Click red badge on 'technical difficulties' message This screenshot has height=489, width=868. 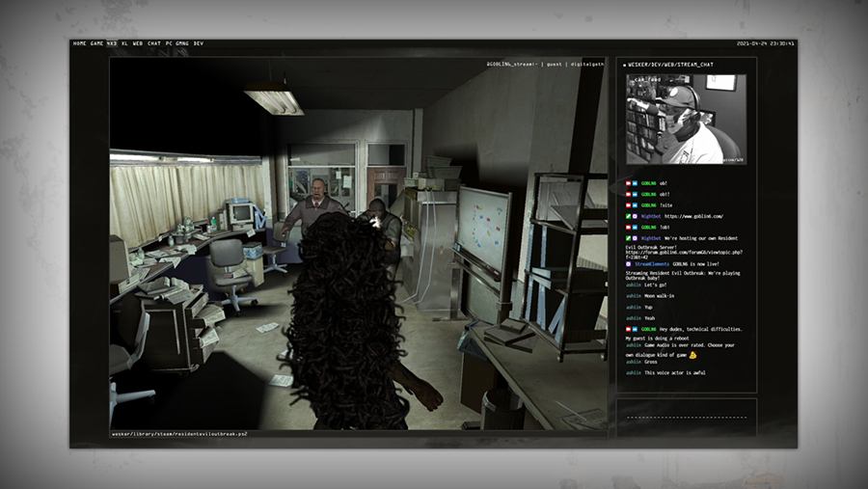point(628,330)
